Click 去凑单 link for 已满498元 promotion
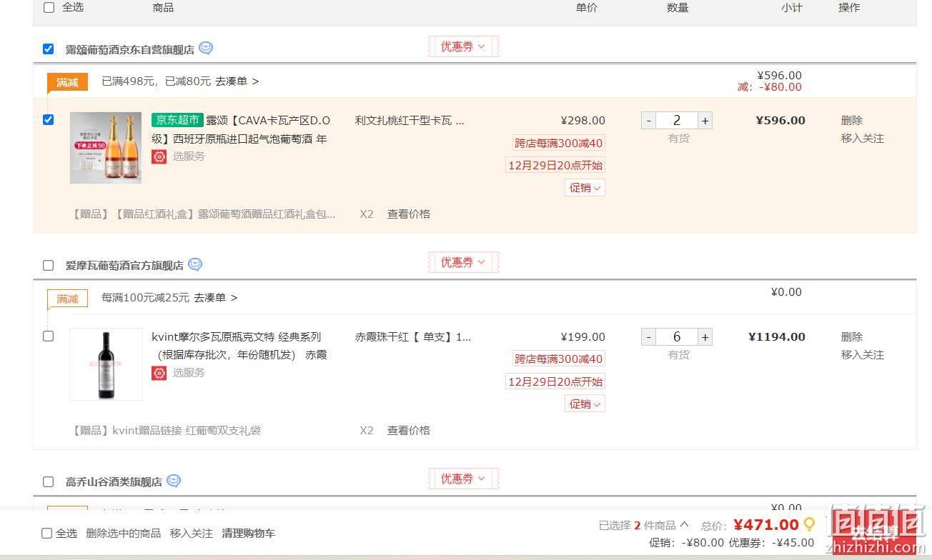 click(x=237, y=81)
